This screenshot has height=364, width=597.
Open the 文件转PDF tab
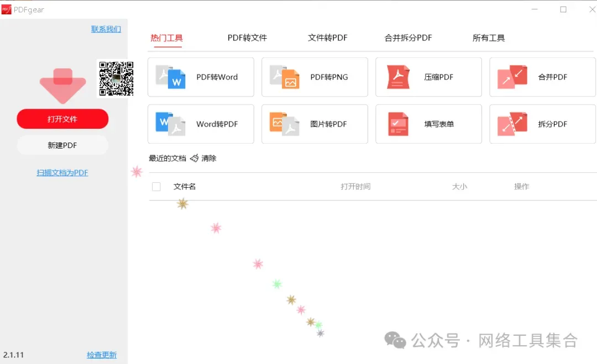(327, 38)
